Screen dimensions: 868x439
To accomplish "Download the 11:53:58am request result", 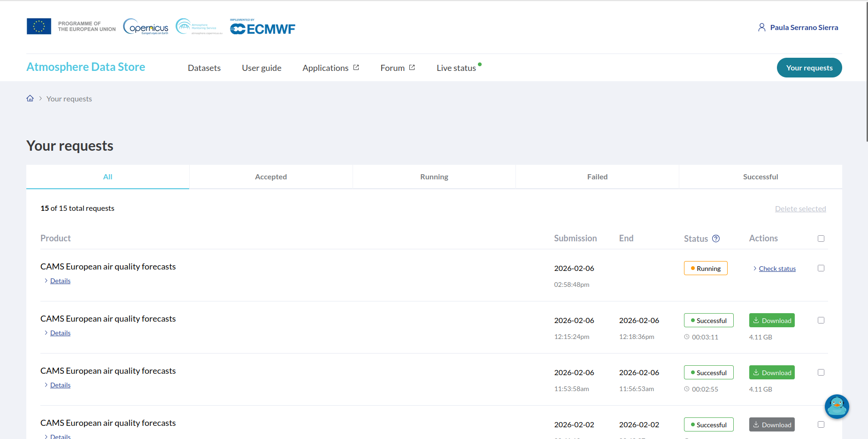I will click(772, 372).
